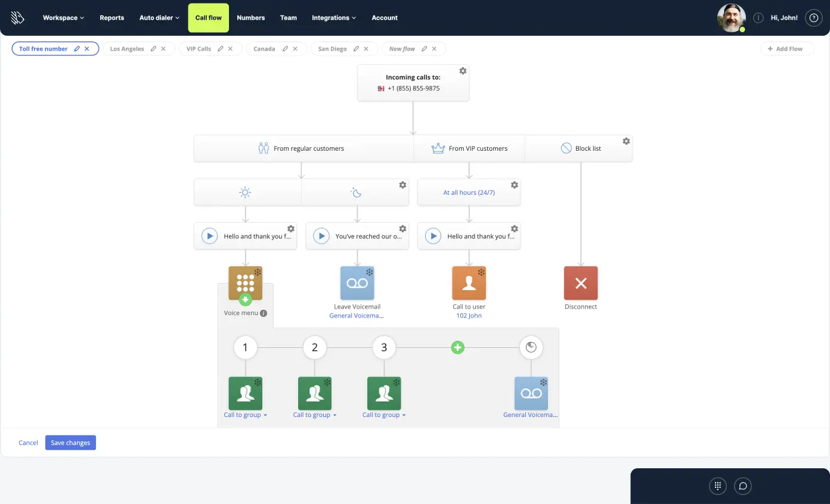
Task: Click the Call to user orange tile
Action: coord(469,283)
